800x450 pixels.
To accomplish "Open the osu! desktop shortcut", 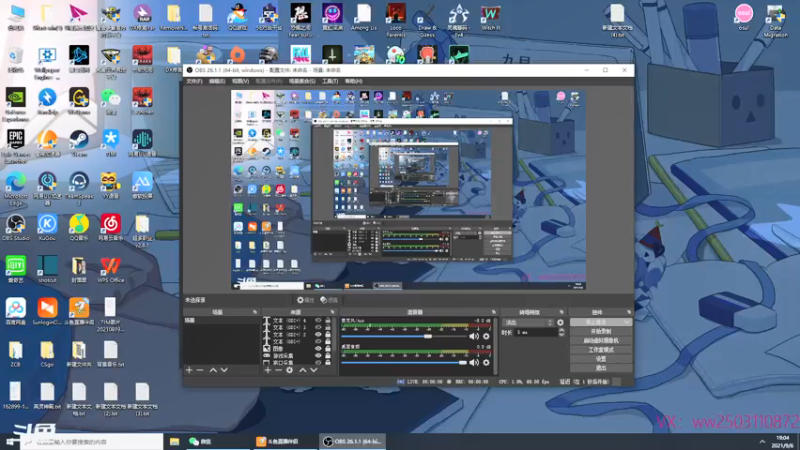I will tap(743, 17).
